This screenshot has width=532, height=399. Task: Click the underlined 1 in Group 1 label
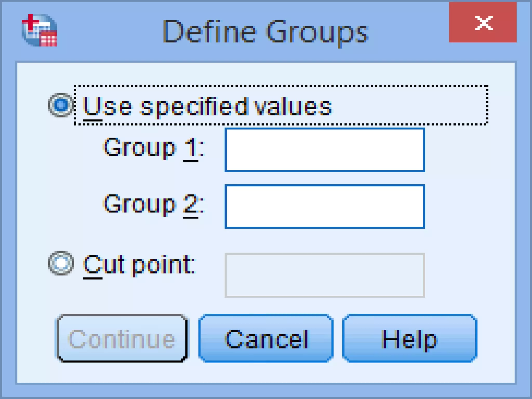point(191,148)
